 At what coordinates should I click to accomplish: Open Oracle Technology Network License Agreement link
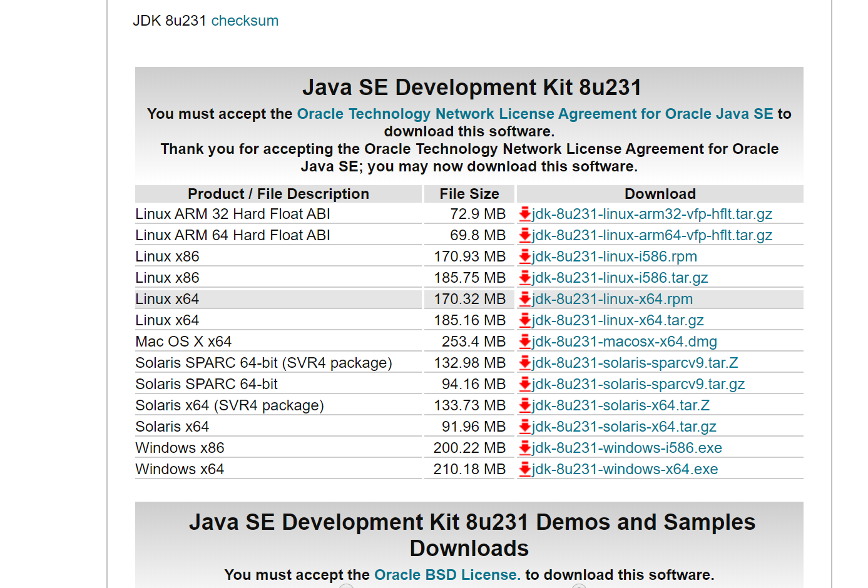point(535,114)
